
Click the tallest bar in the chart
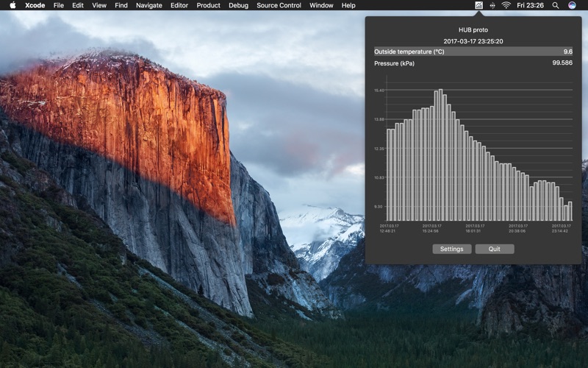pos(440,155)
